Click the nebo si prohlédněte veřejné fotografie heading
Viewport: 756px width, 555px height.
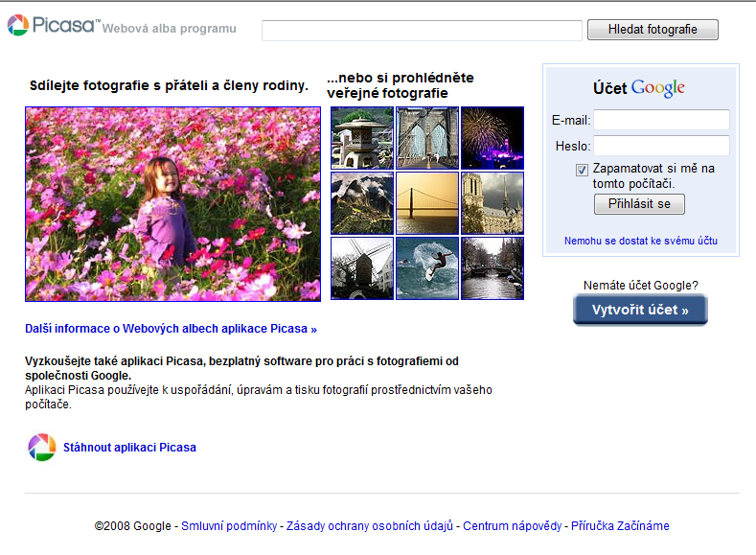pos(401,85)
